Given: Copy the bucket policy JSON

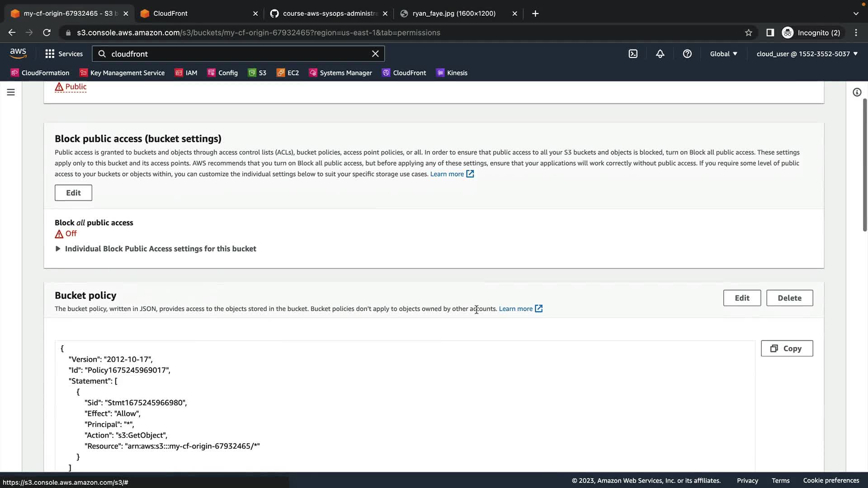Looking at the screenshot, I should pos(787,348).
